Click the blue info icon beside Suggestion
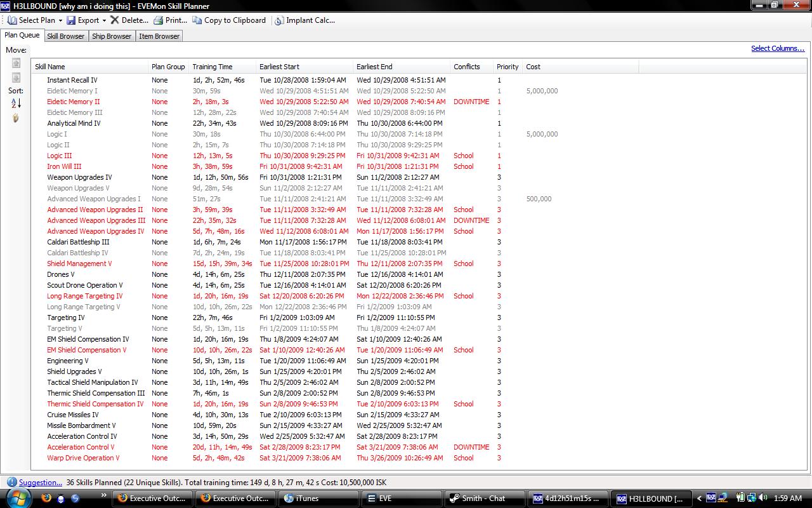Viewport: 812px width, 508px height. tap(11, 483)
